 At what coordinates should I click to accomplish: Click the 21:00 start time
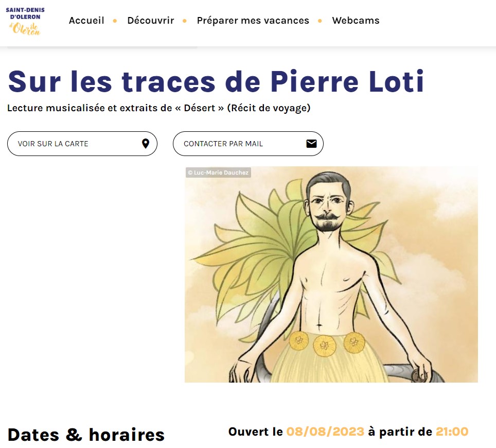(x=452, y=432)
